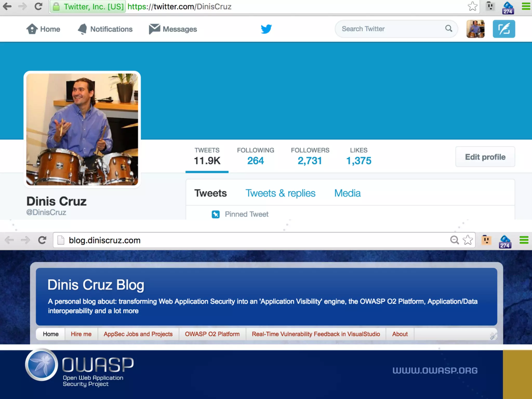Click the Twitter bird logo
Screen dimensions: 532x399
pos(266,29)
